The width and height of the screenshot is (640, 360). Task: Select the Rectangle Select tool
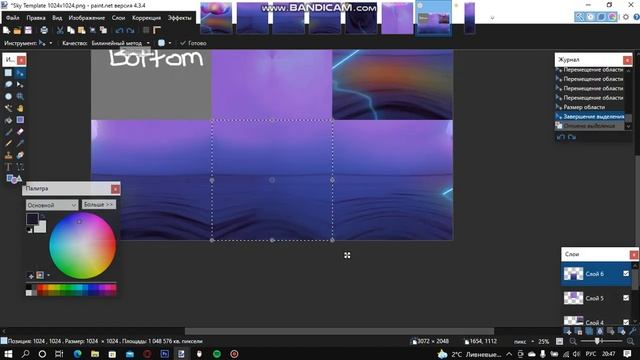pyautogui.click(x=8, y=73)
